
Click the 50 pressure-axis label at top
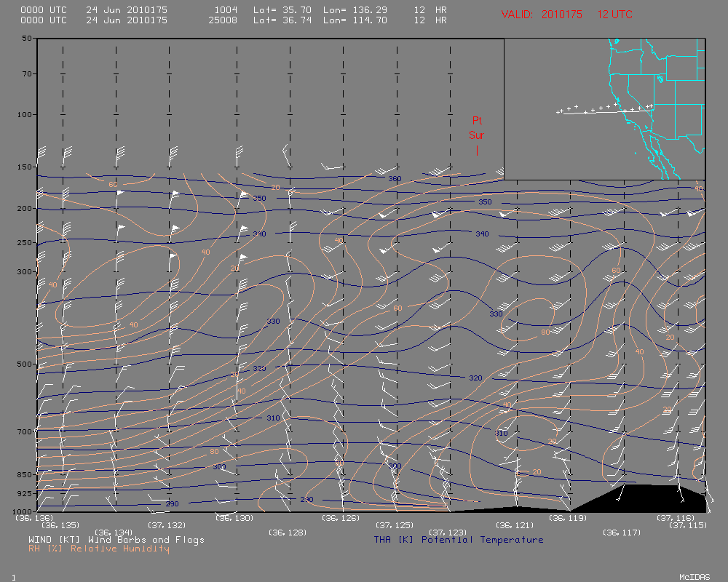point(27,38)
